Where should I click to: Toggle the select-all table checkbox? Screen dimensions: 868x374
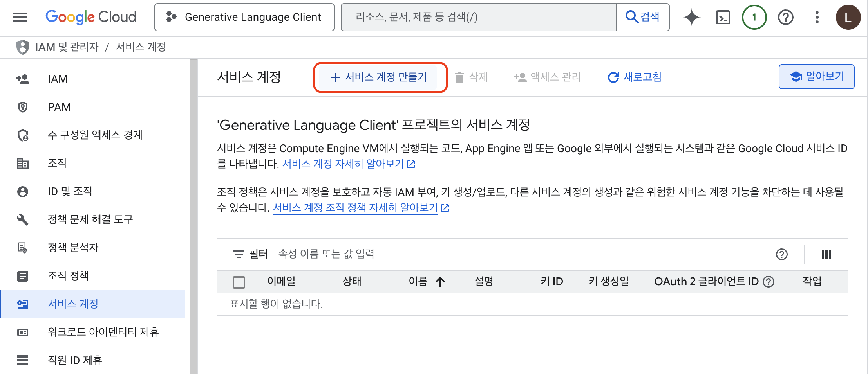239,282
